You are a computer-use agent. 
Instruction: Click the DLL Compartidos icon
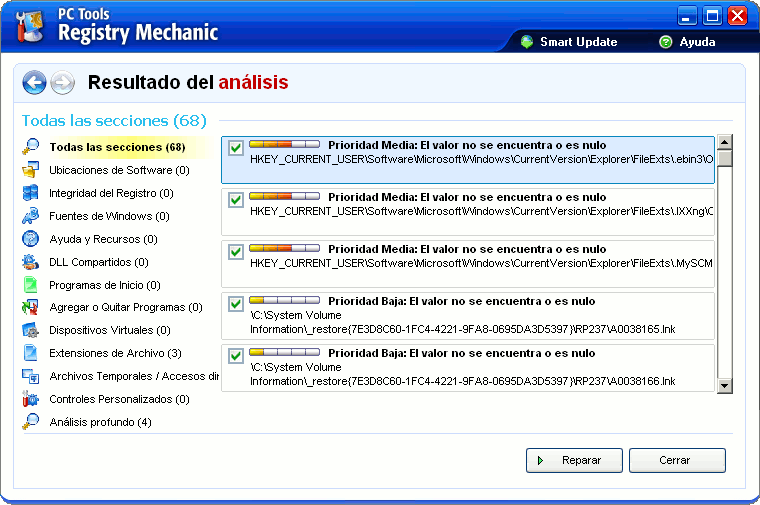tap(31, 262)
